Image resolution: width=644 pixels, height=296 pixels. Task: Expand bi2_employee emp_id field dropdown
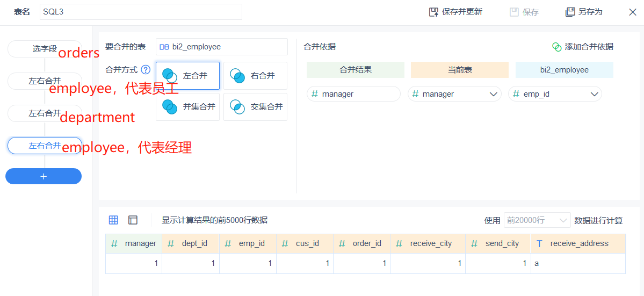tap(594, 94)
